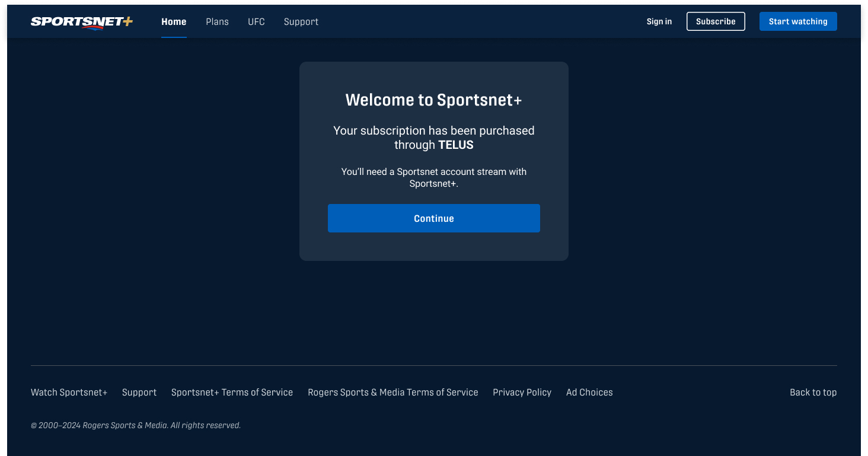Click the Sportsnet+ logo
This screenshot has height=456, width=868.
[x=82, y=22]
